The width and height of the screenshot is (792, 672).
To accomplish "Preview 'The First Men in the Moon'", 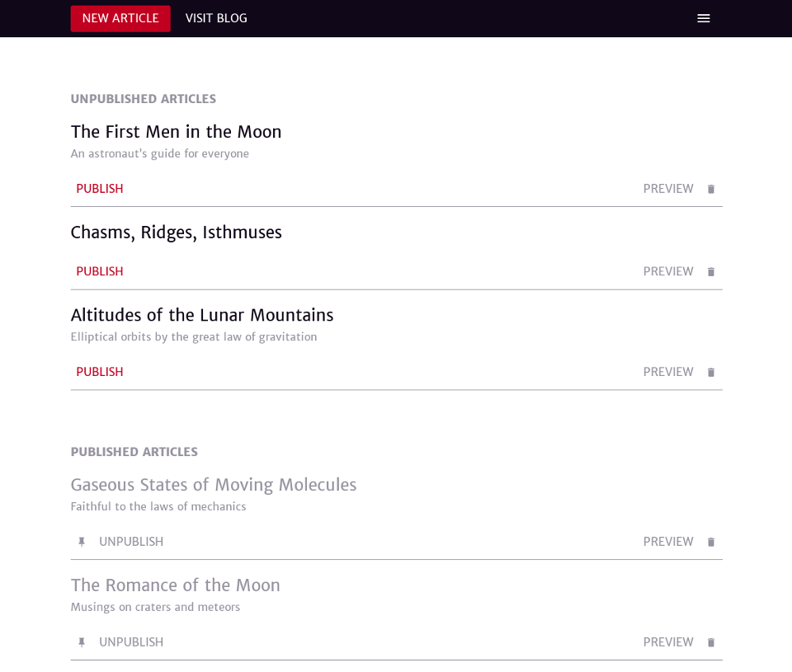I will (x=667, y=189).
